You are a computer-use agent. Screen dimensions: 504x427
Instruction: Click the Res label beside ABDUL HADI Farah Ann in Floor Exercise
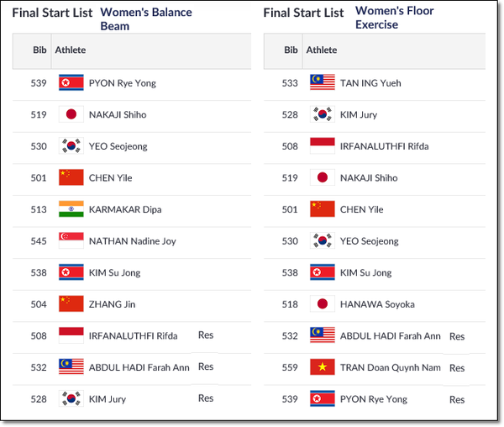click(457, 336)
